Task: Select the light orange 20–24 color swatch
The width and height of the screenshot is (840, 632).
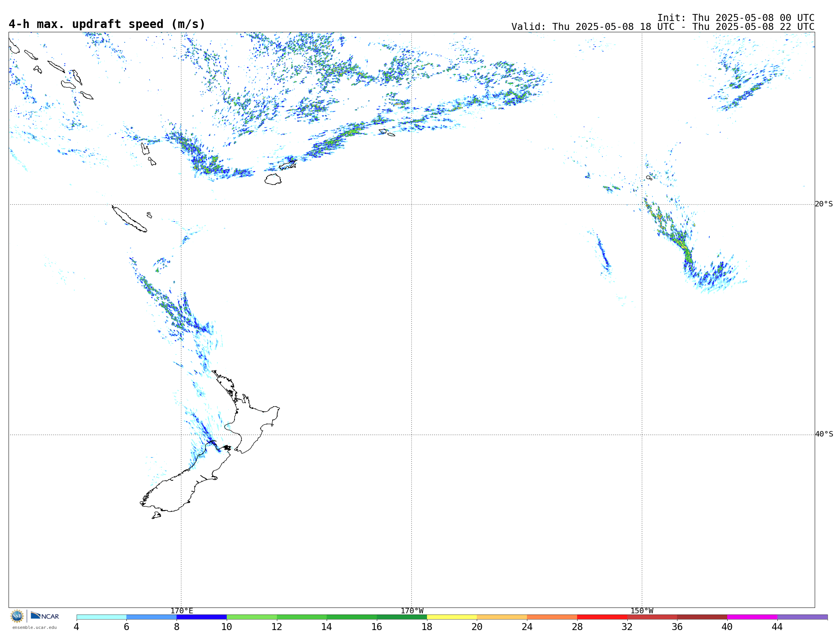Action: [502, 617]
